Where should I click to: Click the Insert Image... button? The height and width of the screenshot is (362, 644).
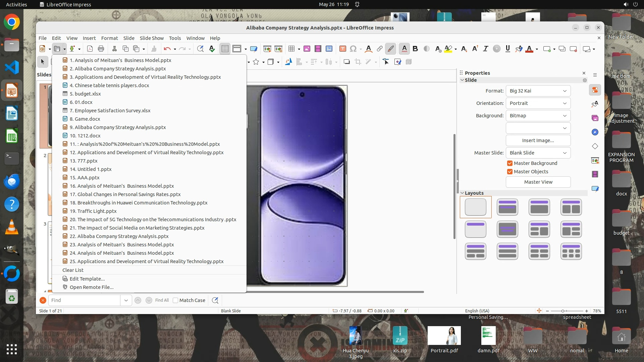538,140
